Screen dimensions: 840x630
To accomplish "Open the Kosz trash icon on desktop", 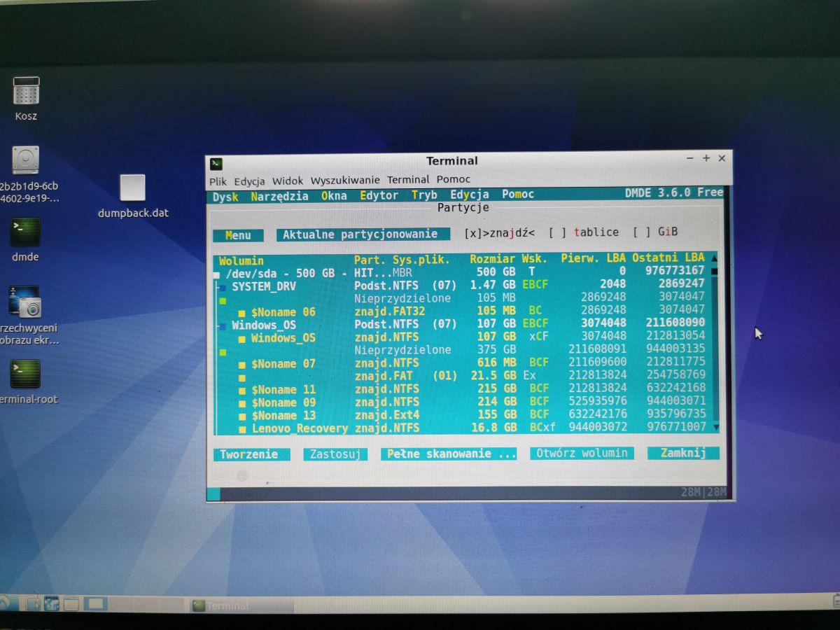I will click(26, 91).
